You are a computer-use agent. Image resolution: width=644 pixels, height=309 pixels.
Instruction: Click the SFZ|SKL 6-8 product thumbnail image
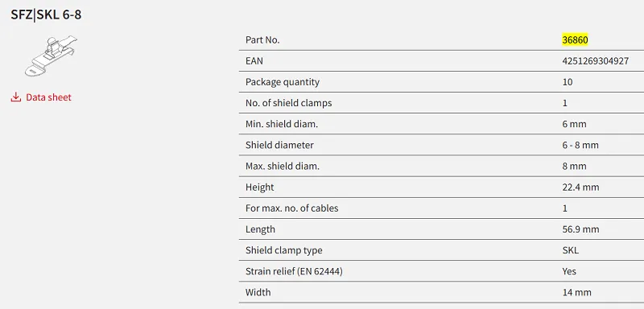(x=51, y=56)
